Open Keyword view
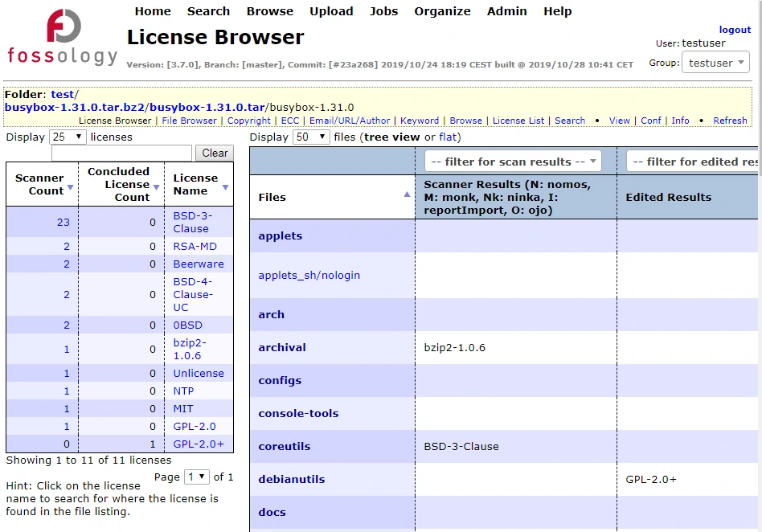 click(420, 121)
